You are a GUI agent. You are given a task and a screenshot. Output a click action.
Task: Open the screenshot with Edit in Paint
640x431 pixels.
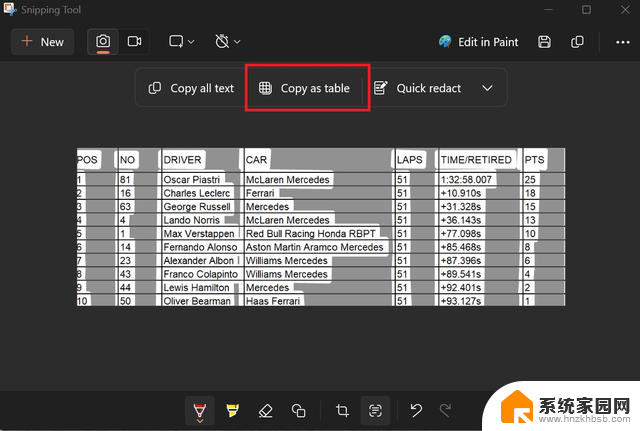479,42
